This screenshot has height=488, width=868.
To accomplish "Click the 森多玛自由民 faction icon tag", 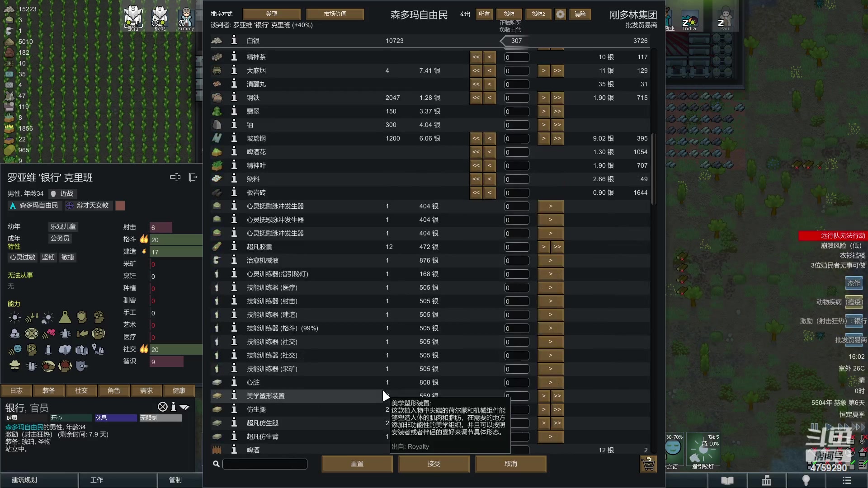I will pos(34,206).
